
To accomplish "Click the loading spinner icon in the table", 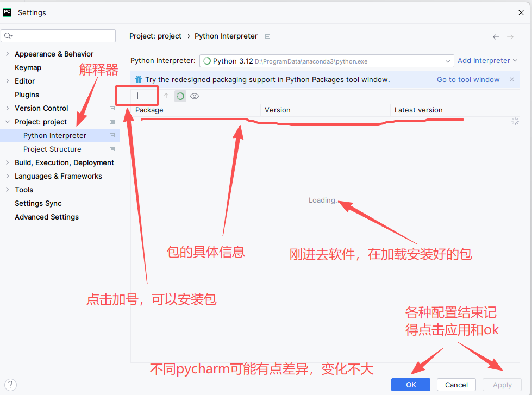I will pos(515,121).
